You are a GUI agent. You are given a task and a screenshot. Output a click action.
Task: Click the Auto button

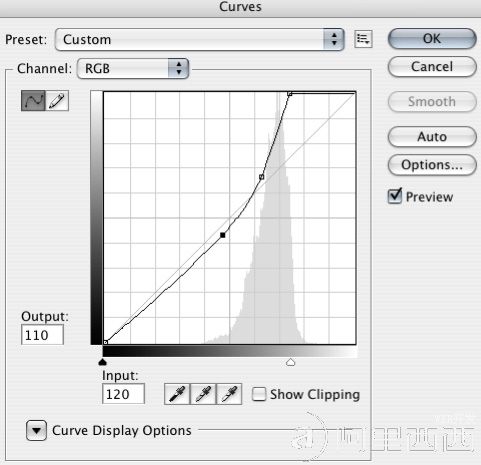[x=432, y=137]
